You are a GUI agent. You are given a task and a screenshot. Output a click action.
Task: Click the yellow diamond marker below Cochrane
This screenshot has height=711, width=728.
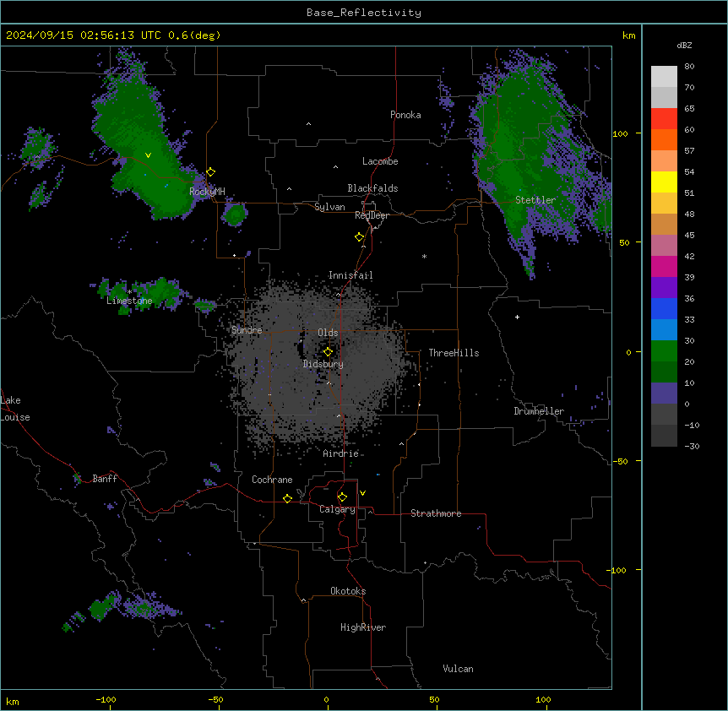287,498
